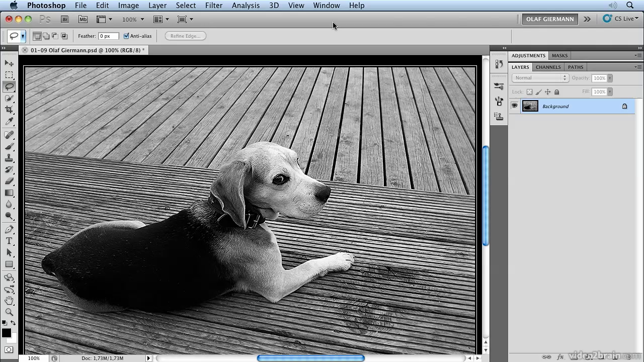This screenshot has width=644, height=362.
Task: Select the Rectangular Marquee tool
Action: click(9, 75)
